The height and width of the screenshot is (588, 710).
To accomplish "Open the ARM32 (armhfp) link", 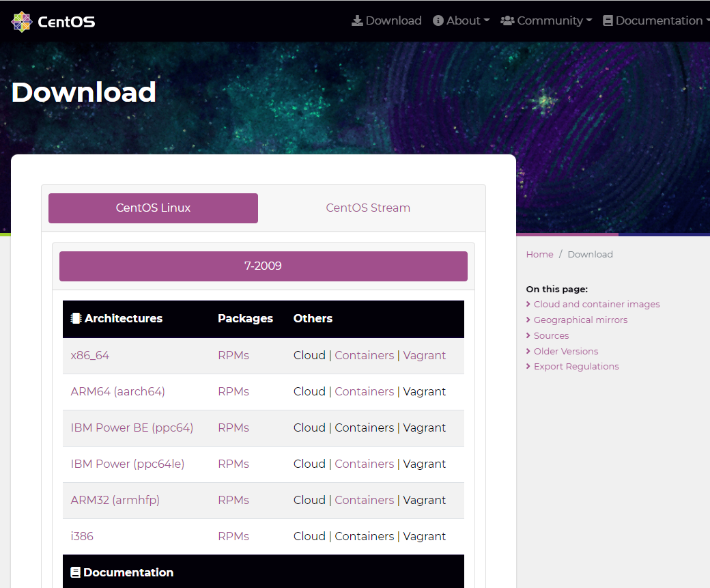I will (x=115, y=501).
